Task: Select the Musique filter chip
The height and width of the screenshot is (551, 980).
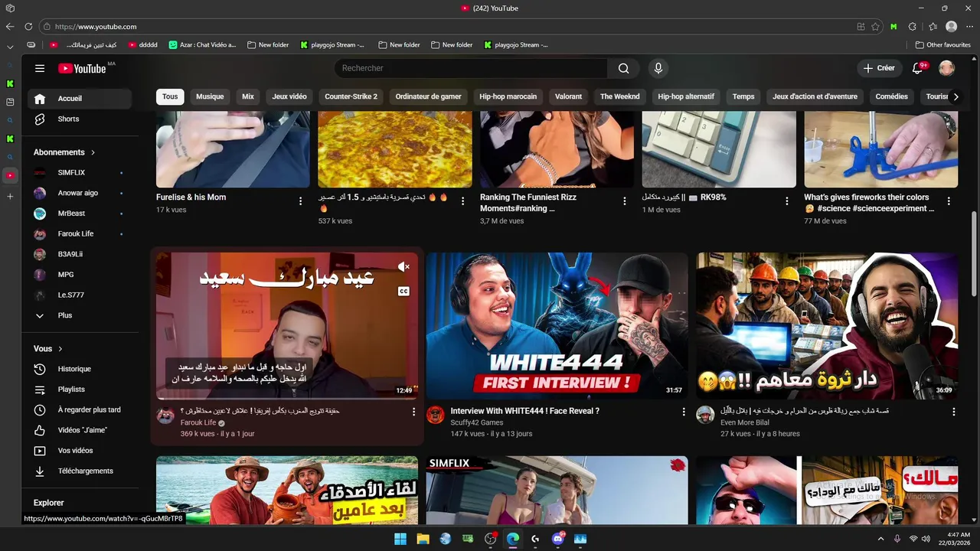Action: click(x=210, y=96)
